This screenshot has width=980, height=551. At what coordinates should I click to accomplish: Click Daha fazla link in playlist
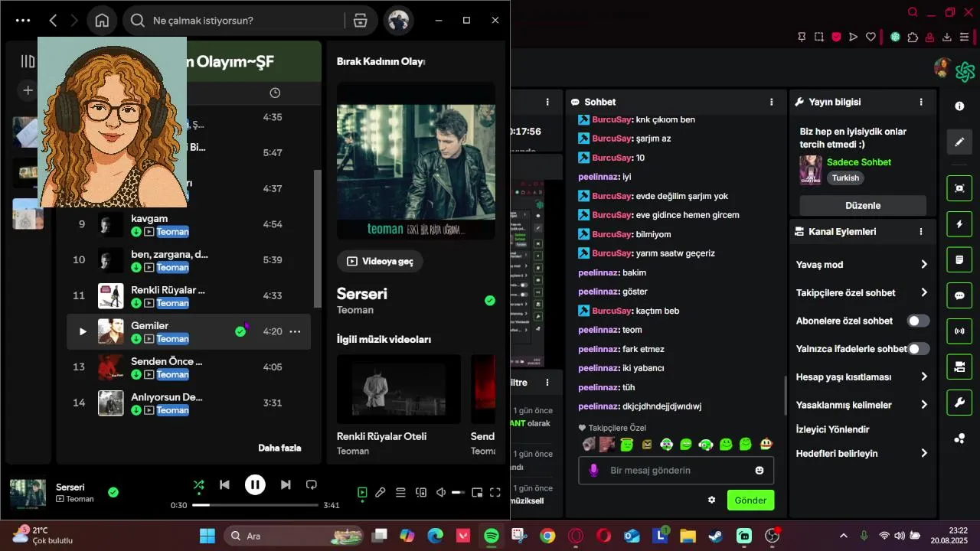279,448
